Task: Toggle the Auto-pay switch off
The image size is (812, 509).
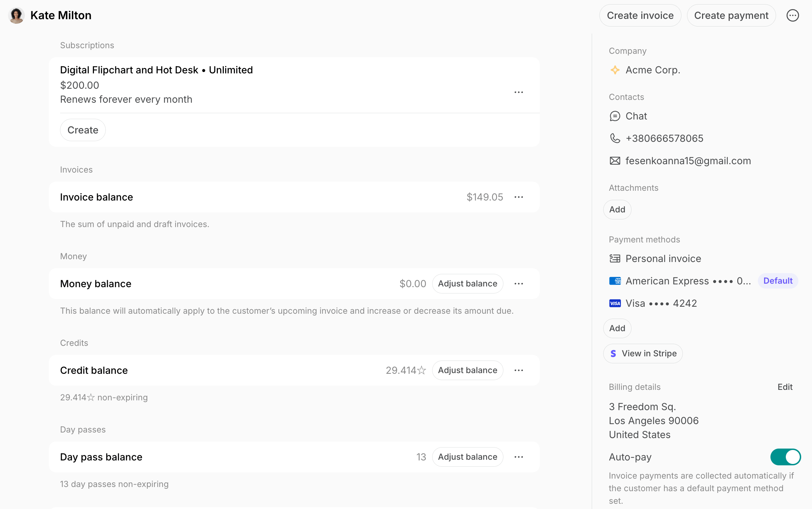Action: (785, 457)
